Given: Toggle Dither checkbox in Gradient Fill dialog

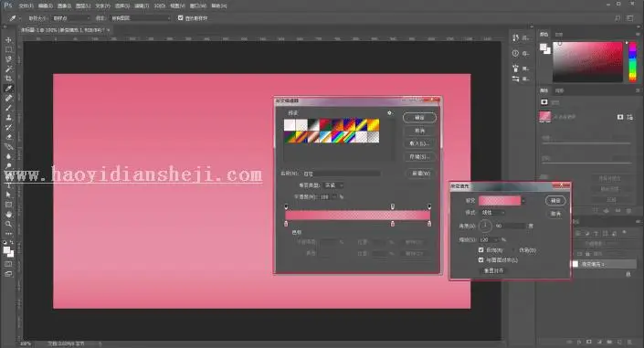Looking at the screenshot, I should tap(513, 249).
